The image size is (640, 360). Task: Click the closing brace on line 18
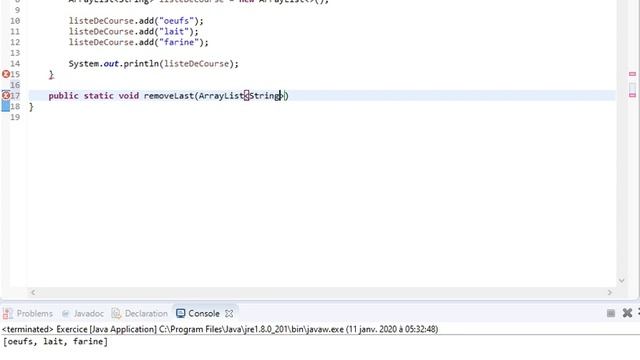[x=31, y=107]
